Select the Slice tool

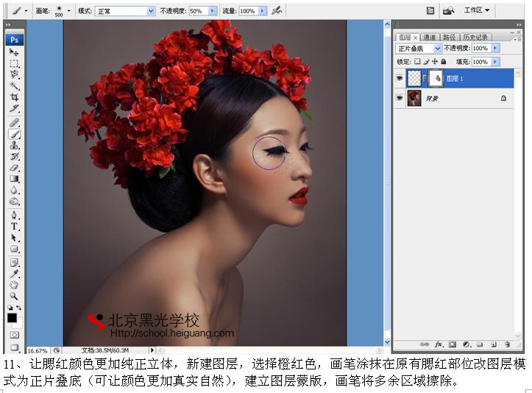point(14,108)
